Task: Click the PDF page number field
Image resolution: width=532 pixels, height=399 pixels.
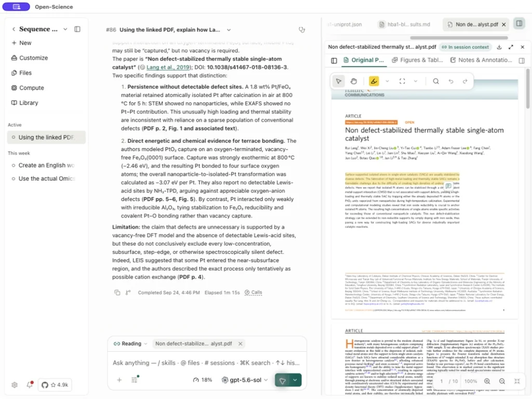Action: pyautogui.click(x=442, y=381)
